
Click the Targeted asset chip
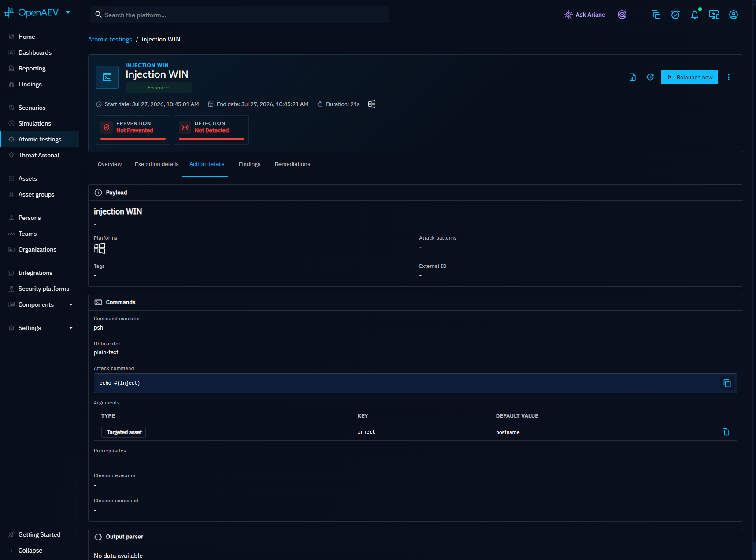(124, 432)
